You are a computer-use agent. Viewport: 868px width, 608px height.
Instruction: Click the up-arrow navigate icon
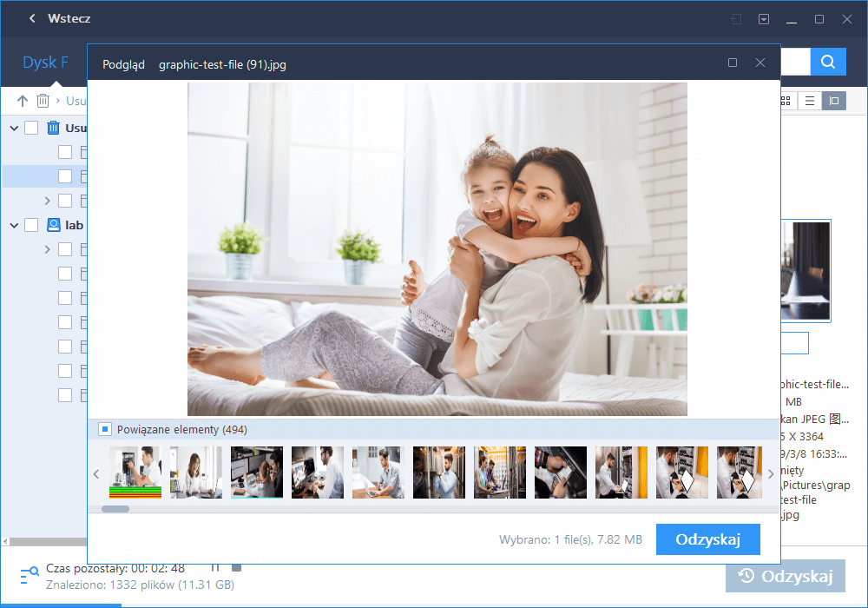tap(23, 101)
